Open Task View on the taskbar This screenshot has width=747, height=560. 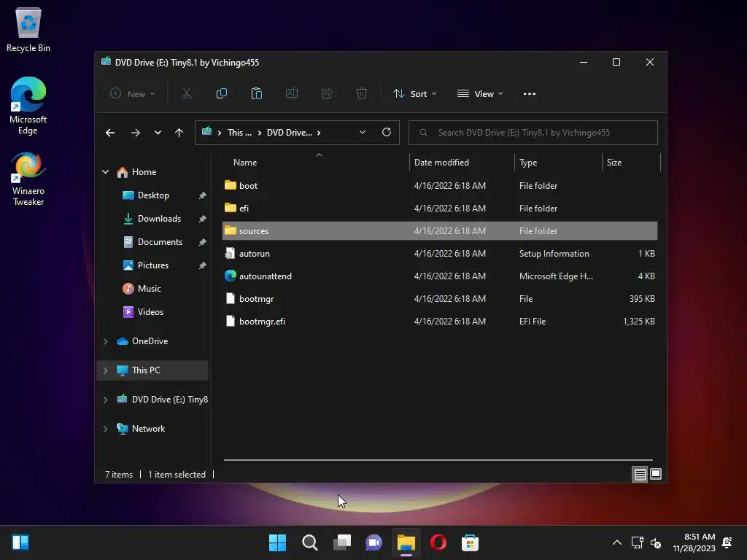tap(342, 542)
